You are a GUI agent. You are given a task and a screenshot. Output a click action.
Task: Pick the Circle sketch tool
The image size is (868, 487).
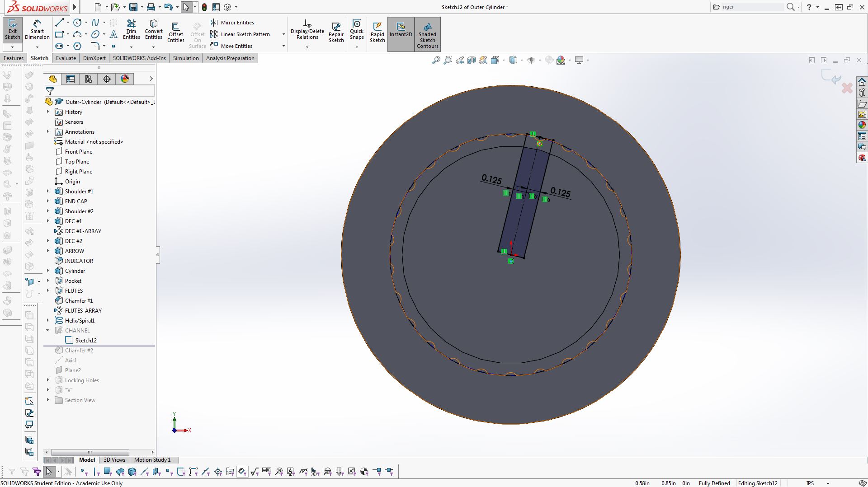point(78,23)
